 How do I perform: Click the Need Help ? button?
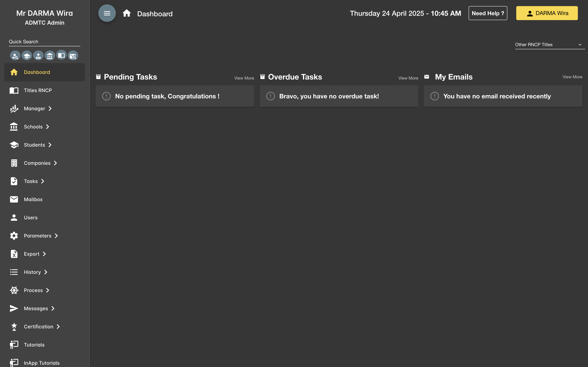[x=488, y=13]
